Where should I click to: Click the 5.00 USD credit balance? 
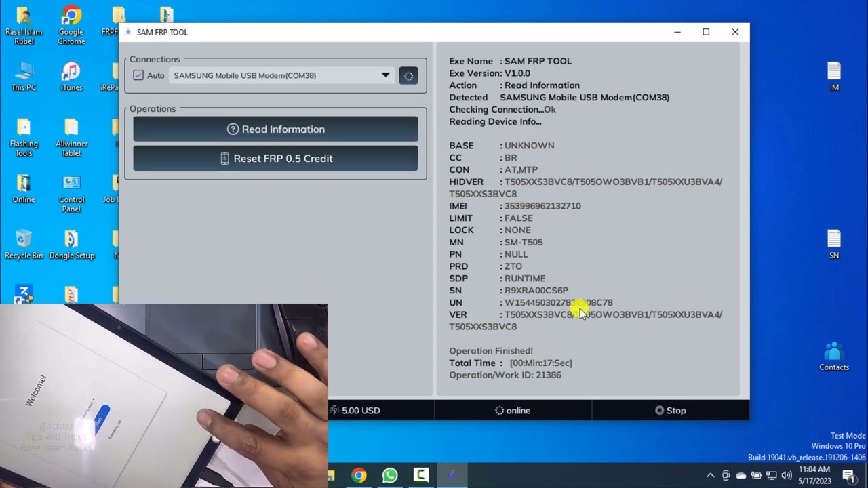pyautogui.click(x=355, y=411)
